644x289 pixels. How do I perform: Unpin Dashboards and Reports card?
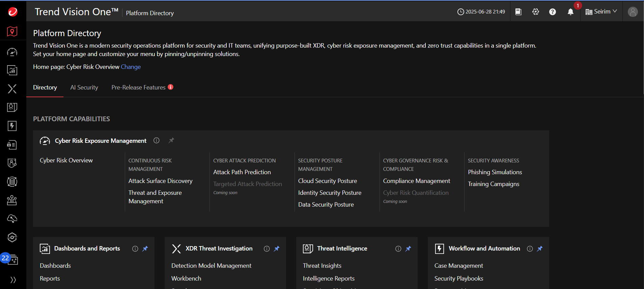click(x=145, y=248)
